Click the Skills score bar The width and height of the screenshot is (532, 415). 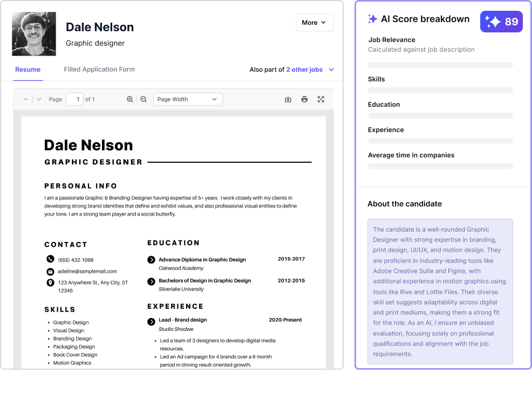[x=440, y=90]
